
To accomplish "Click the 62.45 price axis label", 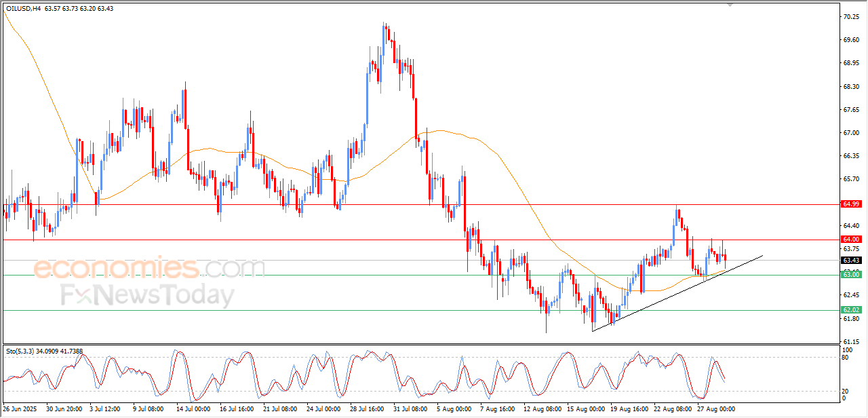I will [x=850, y=295].
